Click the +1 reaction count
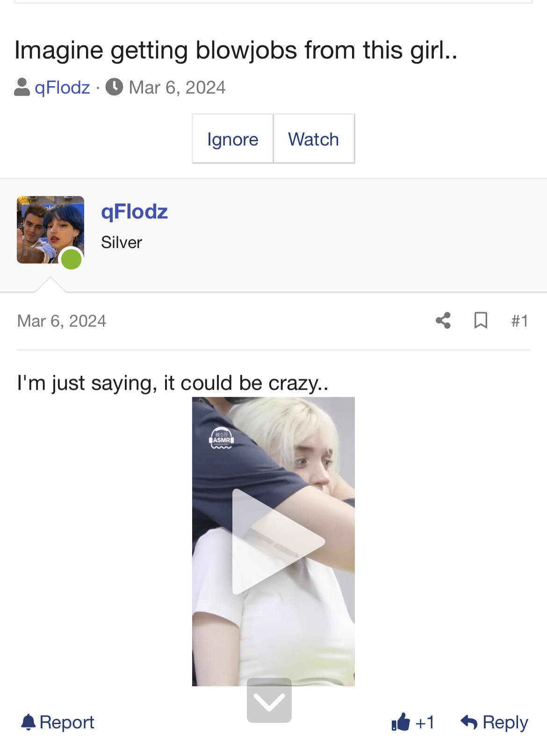The image size is (547, 756). click(425, 722)
